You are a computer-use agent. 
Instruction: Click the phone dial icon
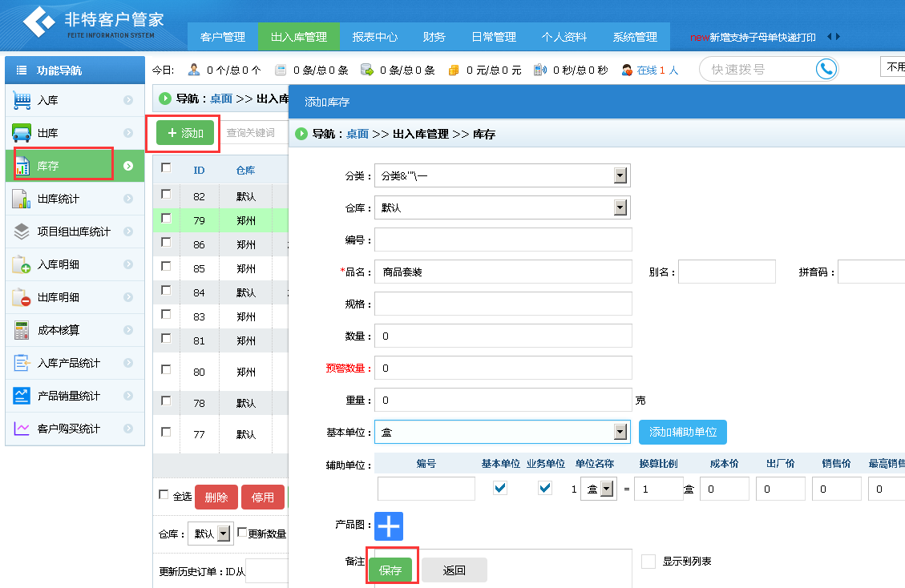pyautogui.click(x=826, y=70)
